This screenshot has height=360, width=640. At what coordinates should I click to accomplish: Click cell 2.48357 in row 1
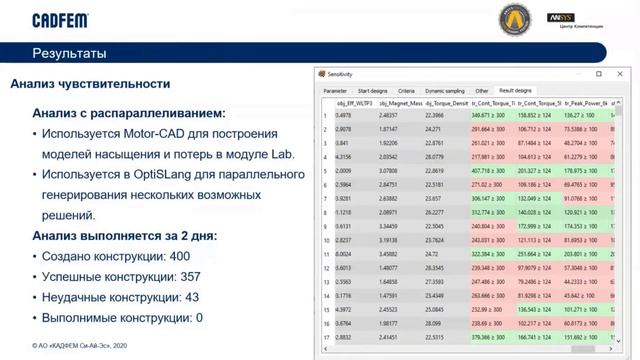tap(400, 116)
